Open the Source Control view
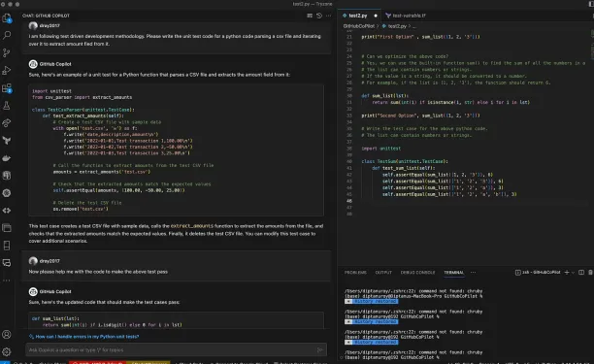Screen dimensions: 594x364 coord(7,52)
